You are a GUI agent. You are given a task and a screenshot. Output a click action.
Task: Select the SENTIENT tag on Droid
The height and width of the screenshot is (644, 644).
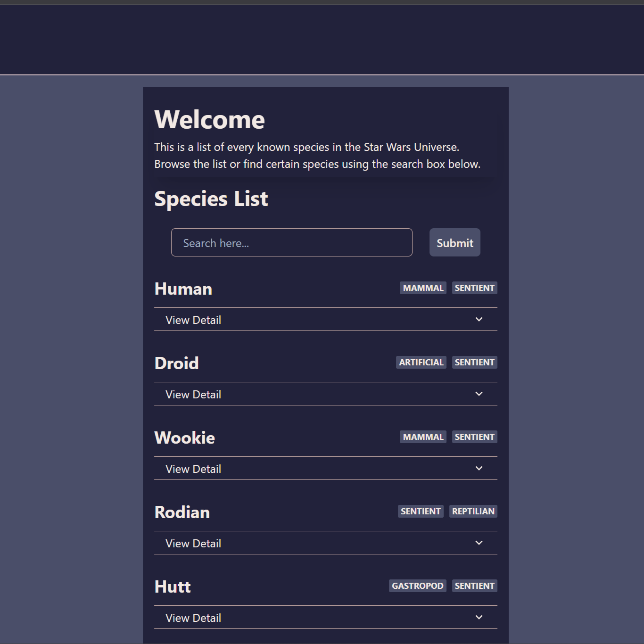(474, 362)
